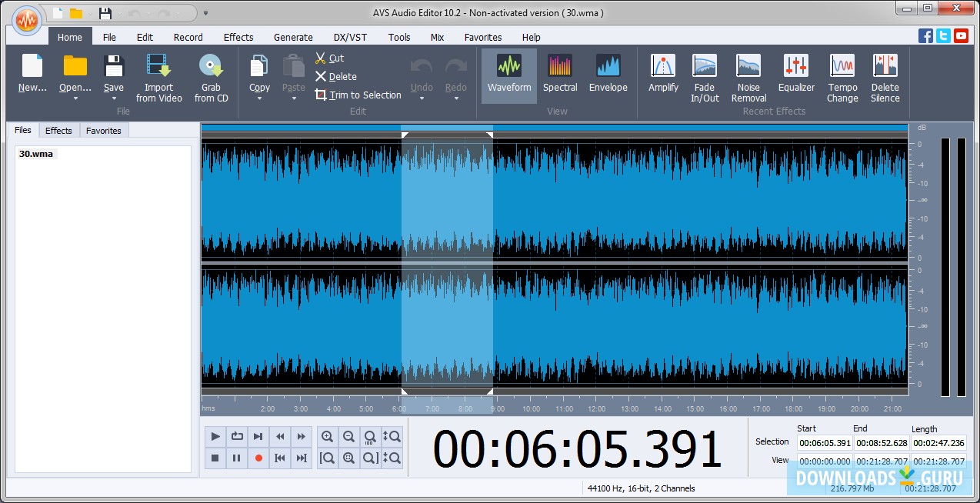Screen dimensions: 980x503
Task: Click Trim to Selection
Action: click(x=358, y=95)
